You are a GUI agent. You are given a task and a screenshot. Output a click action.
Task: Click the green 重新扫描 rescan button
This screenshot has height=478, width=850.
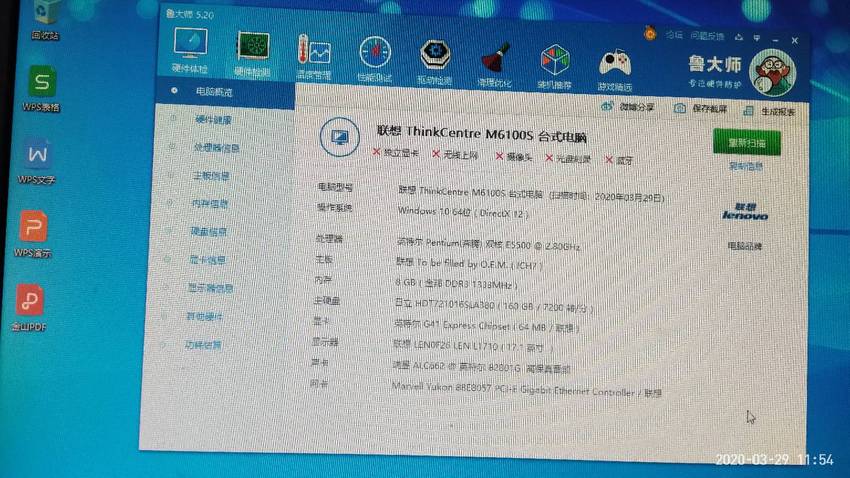747,143
